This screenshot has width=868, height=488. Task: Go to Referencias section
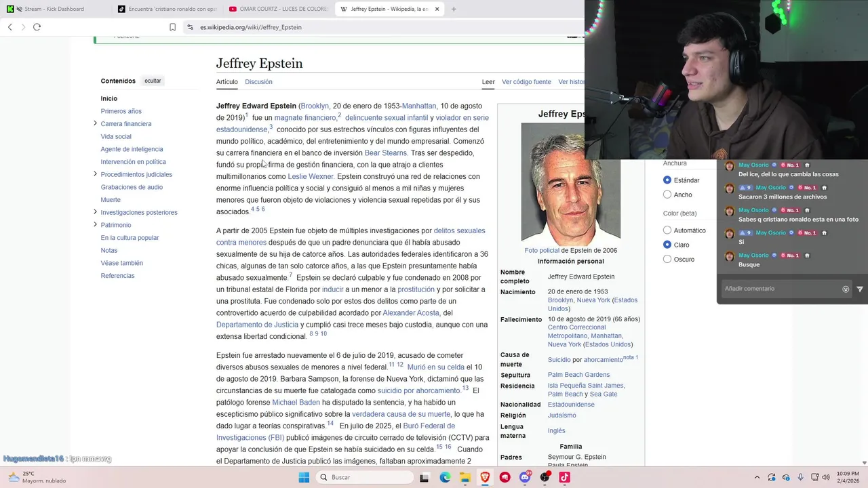click(x=118, y=276)
